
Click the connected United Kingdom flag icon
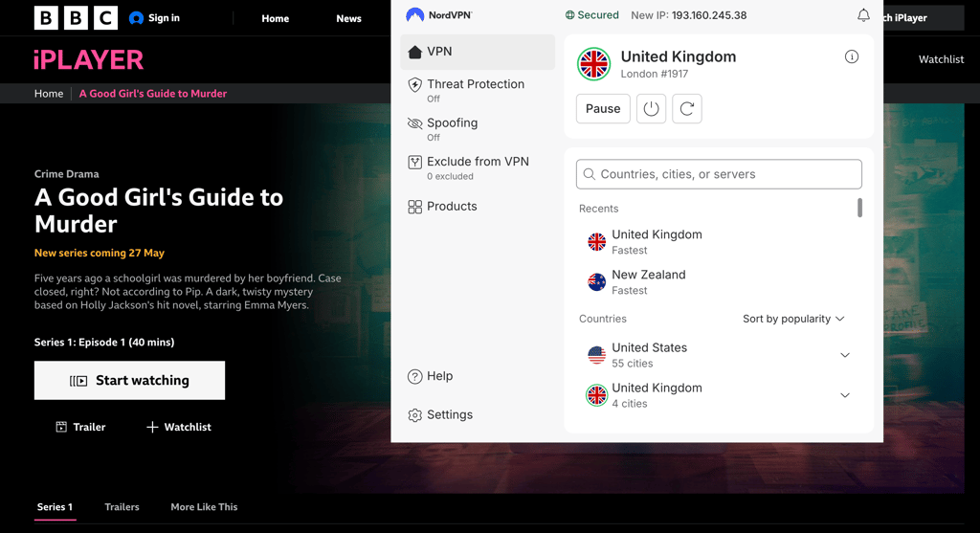[593, 64]
